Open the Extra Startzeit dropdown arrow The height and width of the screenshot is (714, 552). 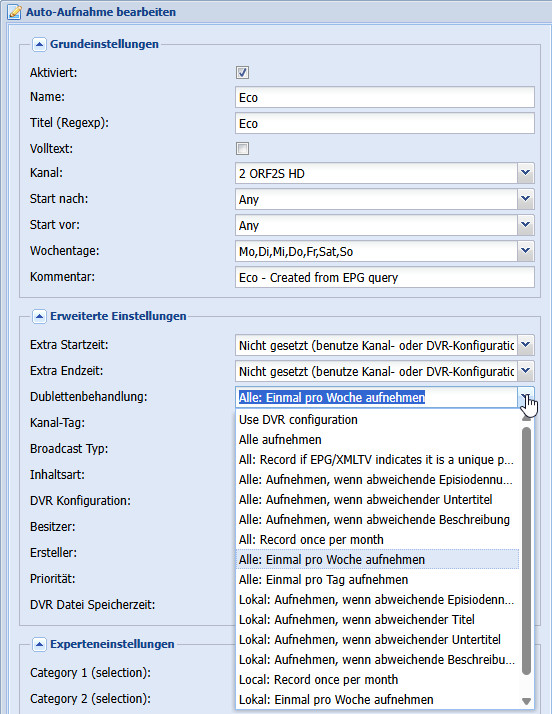tap(526, 345)
